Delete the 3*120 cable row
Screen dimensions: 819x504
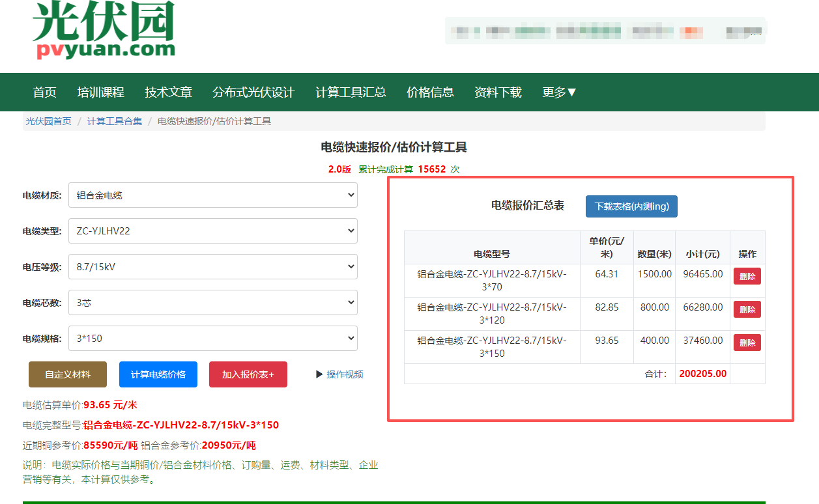coord(747,309)
